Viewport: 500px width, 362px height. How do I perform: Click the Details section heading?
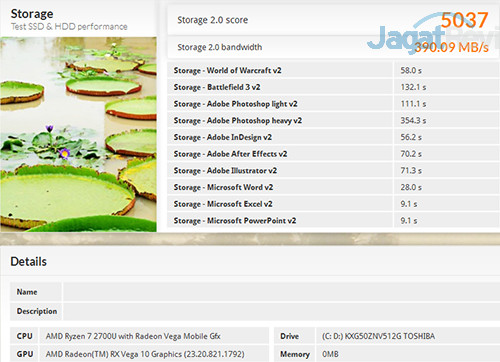click(29, 262)
